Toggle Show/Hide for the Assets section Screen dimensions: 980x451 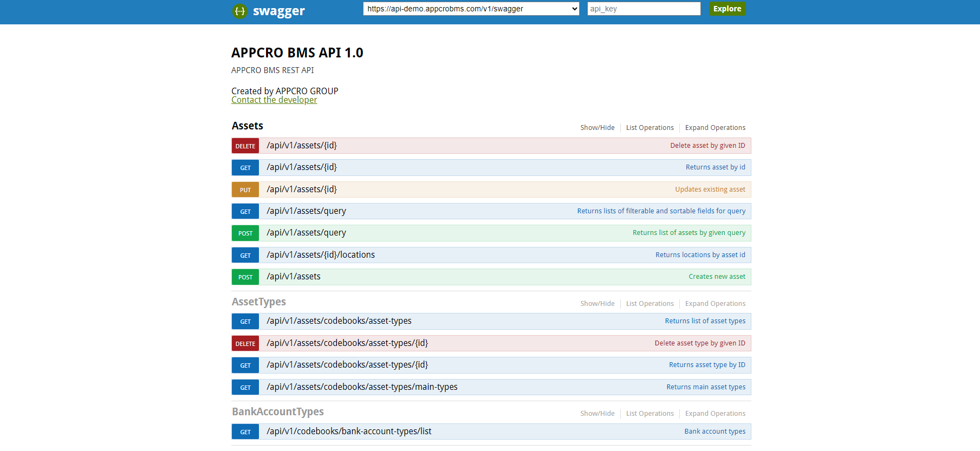pyautogui.click(x=598, y=128)
